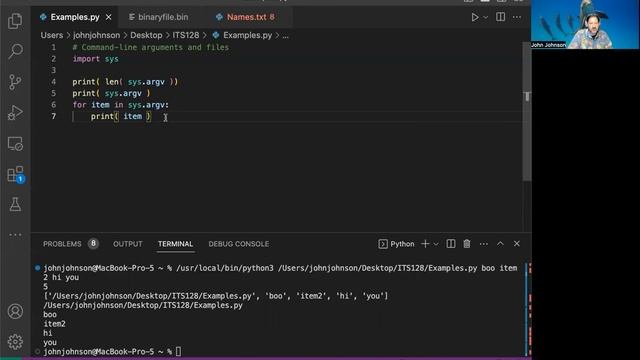Click the comment on line 1
The width and height of the screenshot is (640, 360).
151,47
